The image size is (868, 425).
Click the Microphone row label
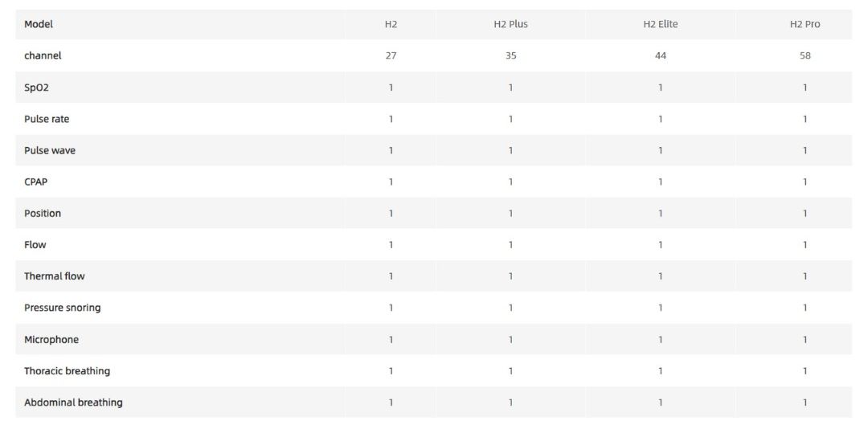(x=51, y=339)
